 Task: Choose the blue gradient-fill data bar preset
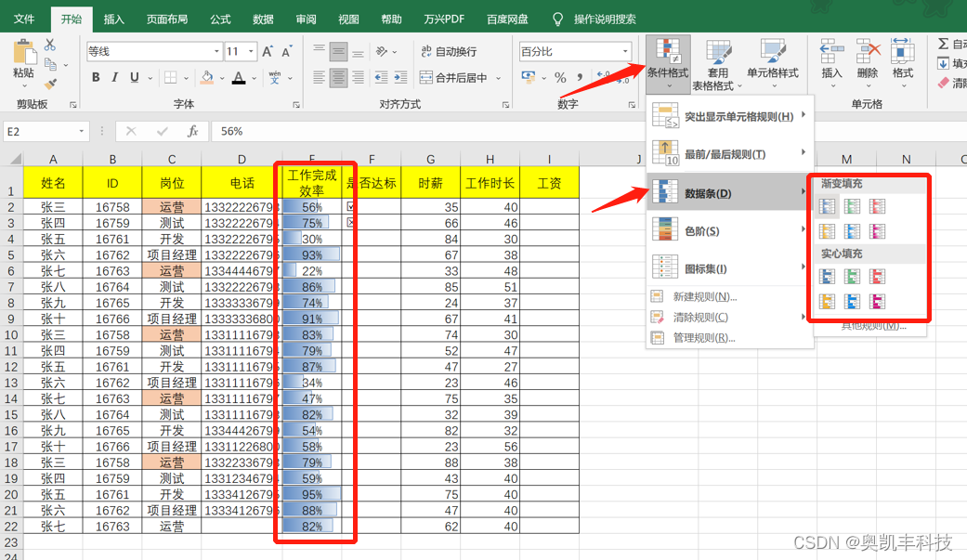pyautogui.click(x=827, y=206)
